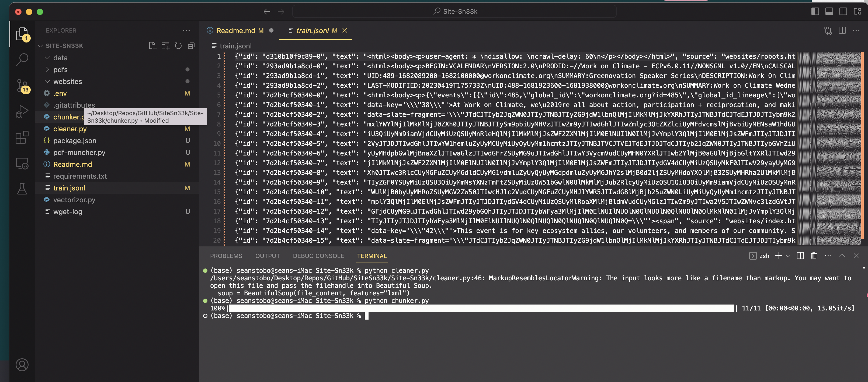
Task: Toggle the bottom panel visibility
Action: [x=829, y=12]
